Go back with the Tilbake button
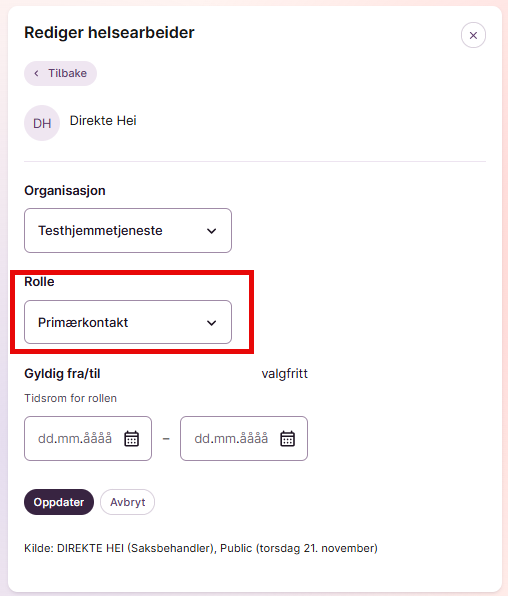This screenshot has width=508, height=596. pos(60,73)
